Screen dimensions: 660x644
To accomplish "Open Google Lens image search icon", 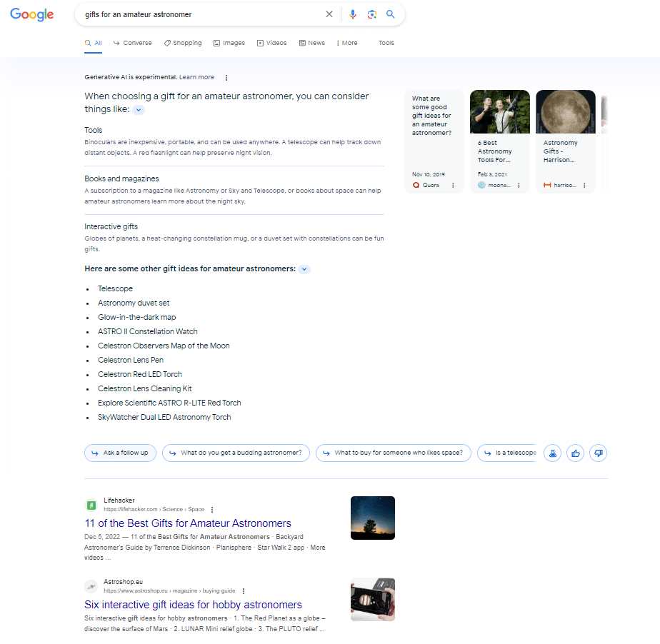I will (371, 14).
